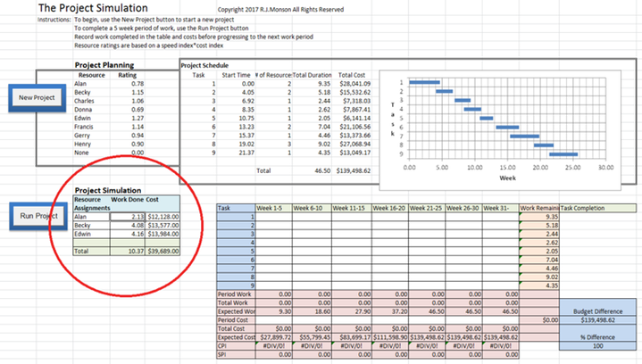
Task: Select expected cost $83,699.17 cell
Action: 352,337
